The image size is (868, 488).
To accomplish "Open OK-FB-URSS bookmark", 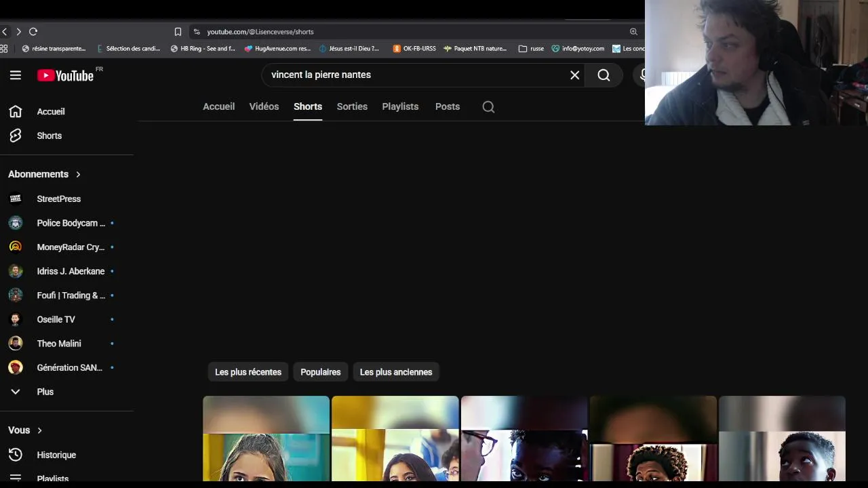I will tap(414, 49).
